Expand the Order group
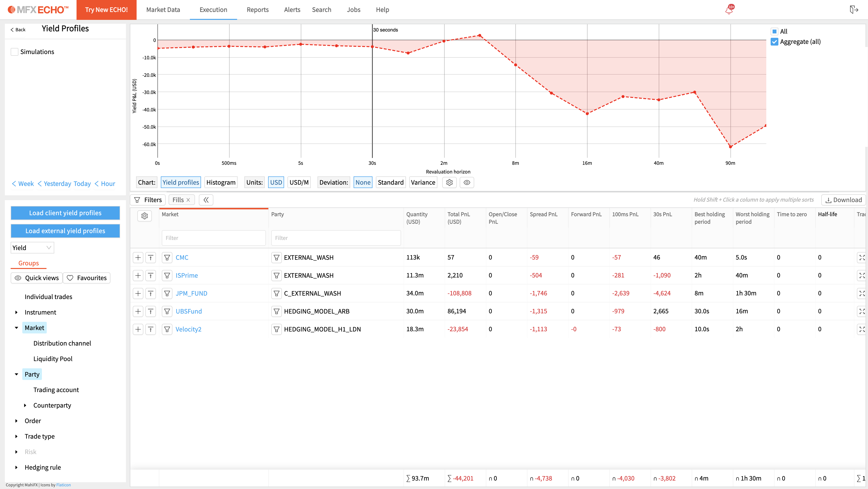The height and width of the screenshot is (489, 868). 16,421
